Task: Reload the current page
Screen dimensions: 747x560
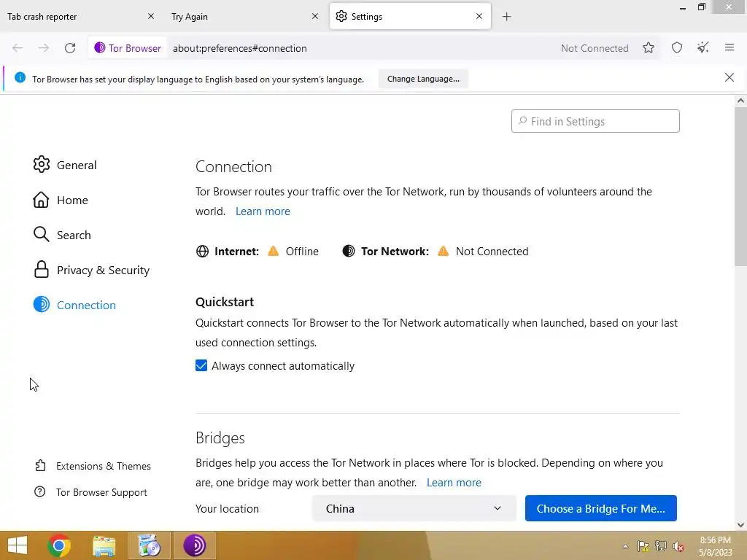Action: 70,48
